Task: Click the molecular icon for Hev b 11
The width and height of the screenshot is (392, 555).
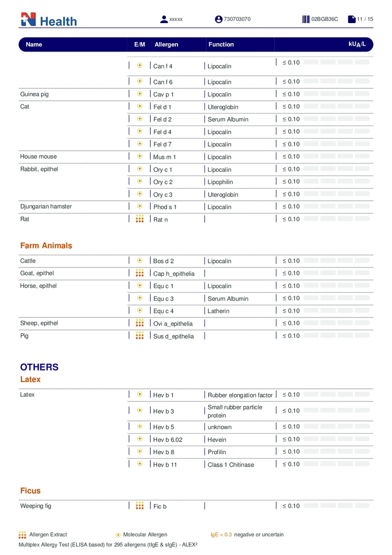Action: [140, 464]
